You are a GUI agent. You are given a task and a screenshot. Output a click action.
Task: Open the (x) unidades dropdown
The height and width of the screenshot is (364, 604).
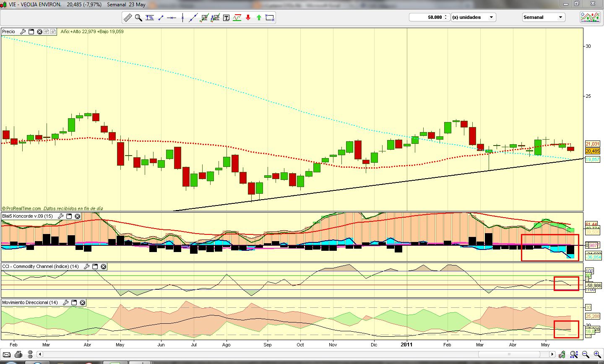474,17
